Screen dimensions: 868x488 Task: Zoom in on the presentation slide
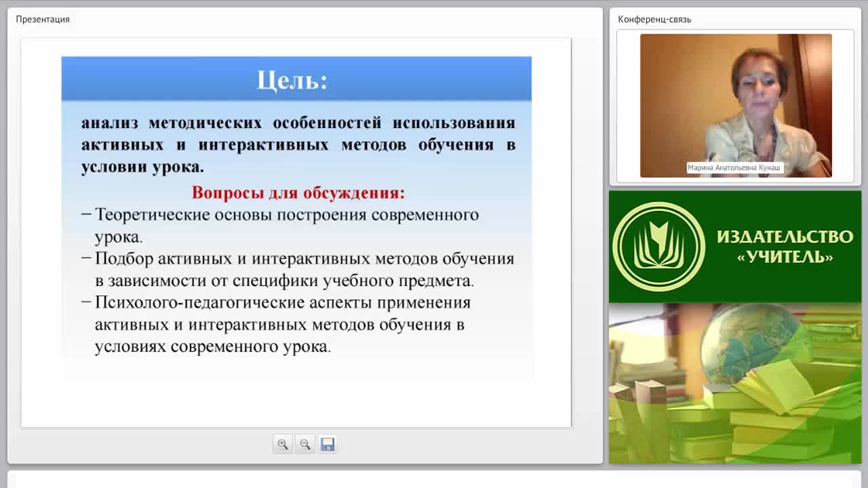(x=283, y=445)
